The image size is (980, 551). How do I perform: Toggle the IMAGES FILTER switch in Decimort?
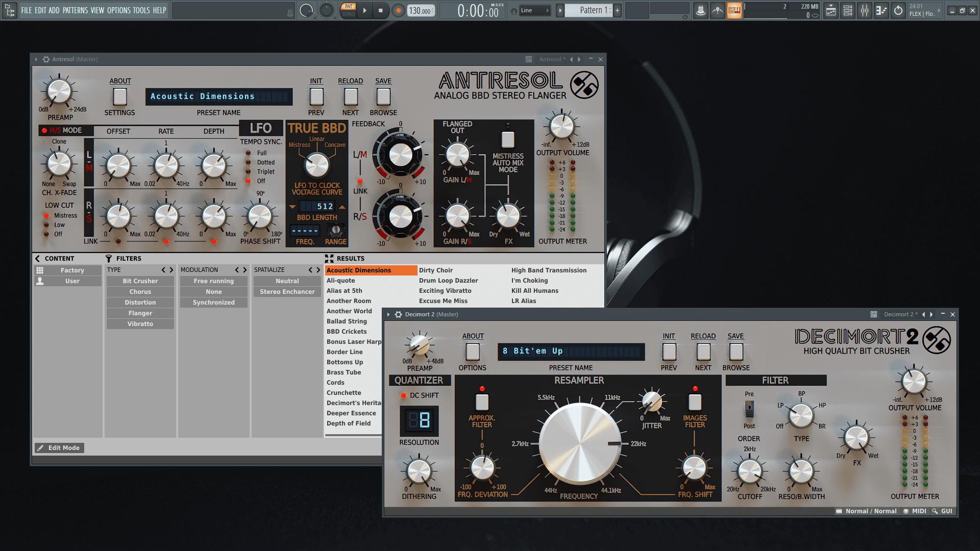tap(695, 402)
